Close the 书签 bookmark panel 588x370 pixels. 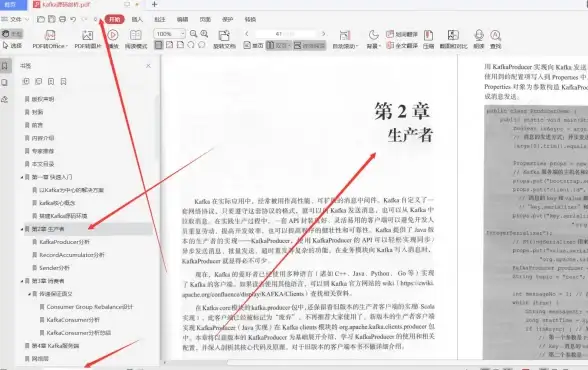(x=148, y=66)
